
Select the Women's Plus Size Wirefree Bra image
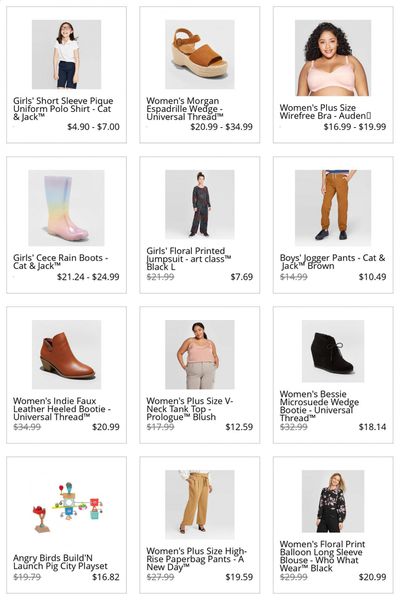pyautogui.click(x=333, y=58)
